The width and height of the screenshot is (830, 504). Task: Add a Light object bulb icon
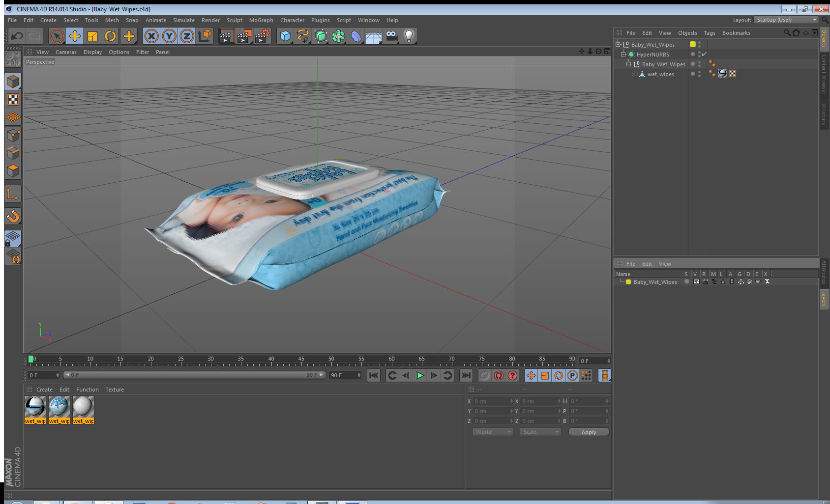pyautogui.click(x=409, y=36)
